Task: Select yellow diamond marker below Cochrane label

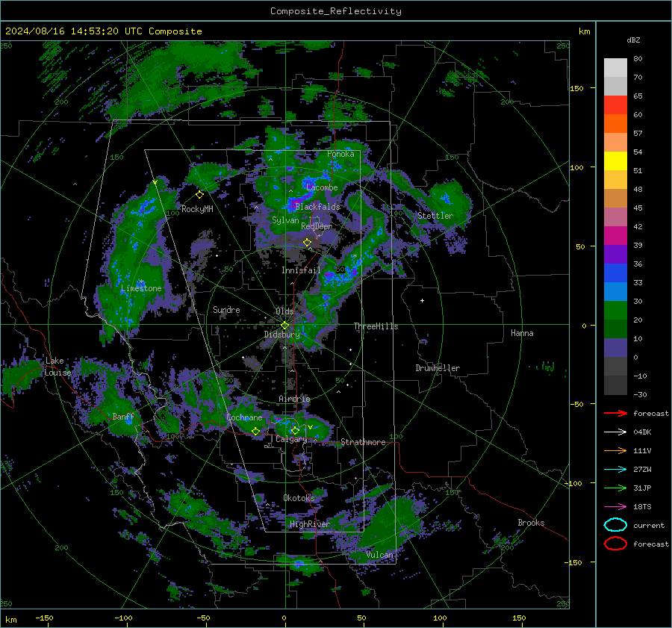Action: click(255, 431)
